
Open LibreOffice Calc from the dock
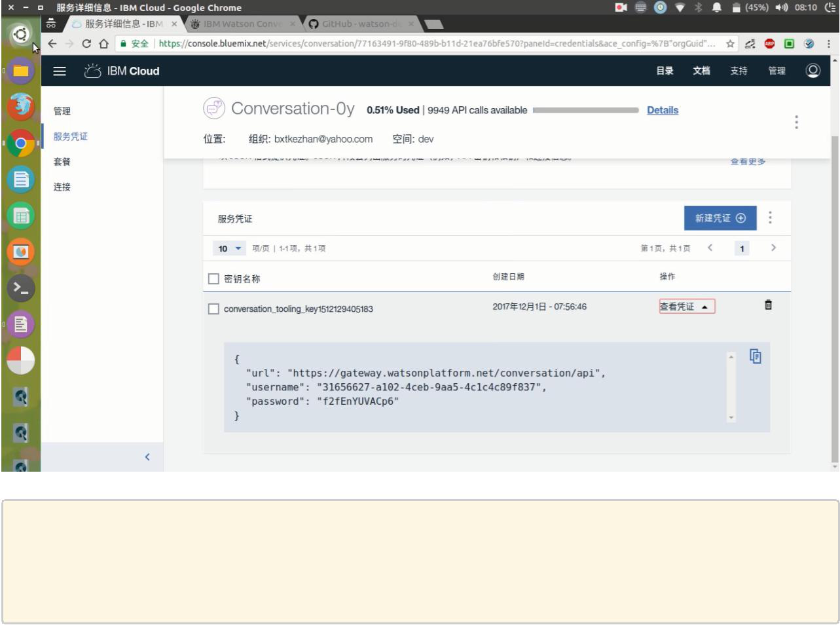pyautogui.click(x=21, y=216)
